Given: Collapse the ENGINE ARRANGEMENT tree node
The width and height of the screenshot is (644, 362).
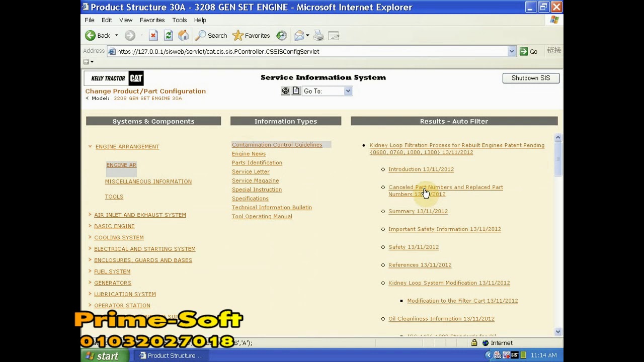Looking at the screenshot, I should (90, 146).
